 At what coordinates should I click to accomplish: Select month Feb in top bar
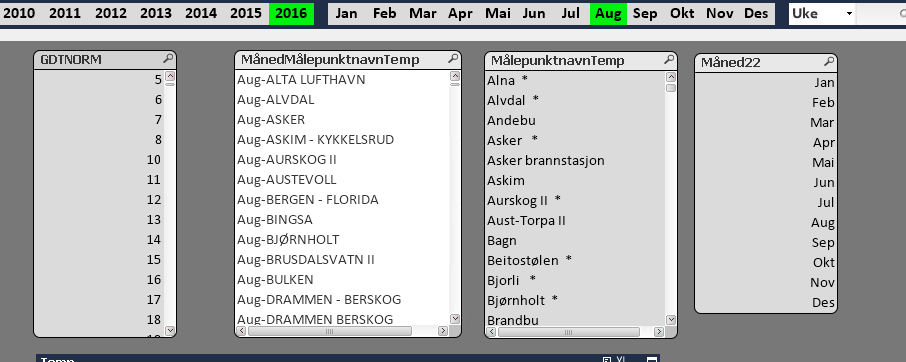click(x=384, y=14)
